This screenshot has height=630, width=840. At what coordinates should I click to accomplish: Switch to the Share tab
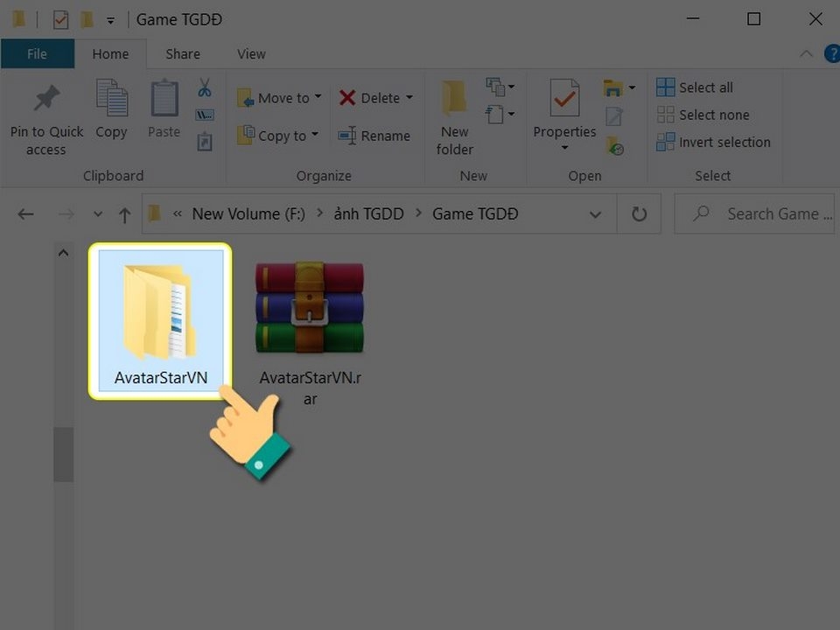coord(183,54)
